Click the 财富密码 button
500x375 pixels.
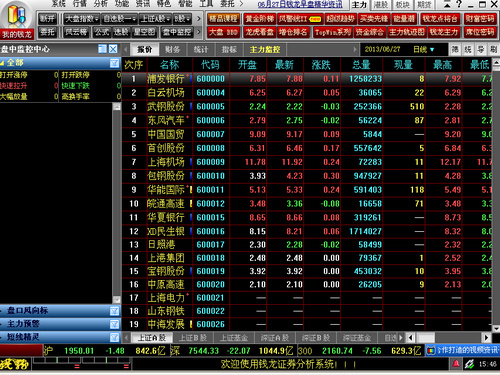tap(480, 19)
